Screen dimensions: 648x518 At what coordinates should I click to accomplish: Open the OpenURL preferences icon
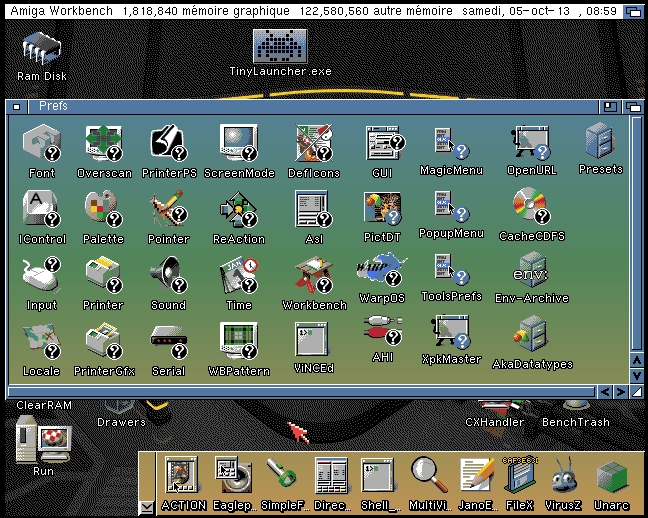pos(531,143)
